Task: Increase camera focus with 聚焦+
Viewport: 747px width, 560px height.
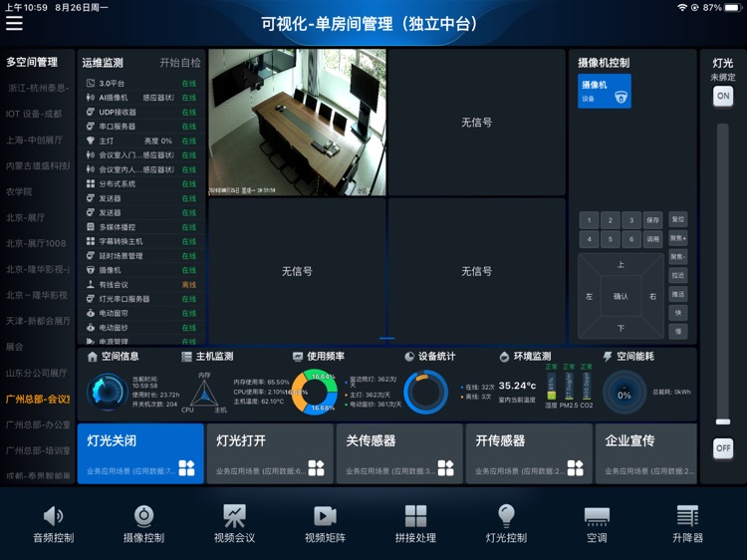Action: click(x=678, y=238)
